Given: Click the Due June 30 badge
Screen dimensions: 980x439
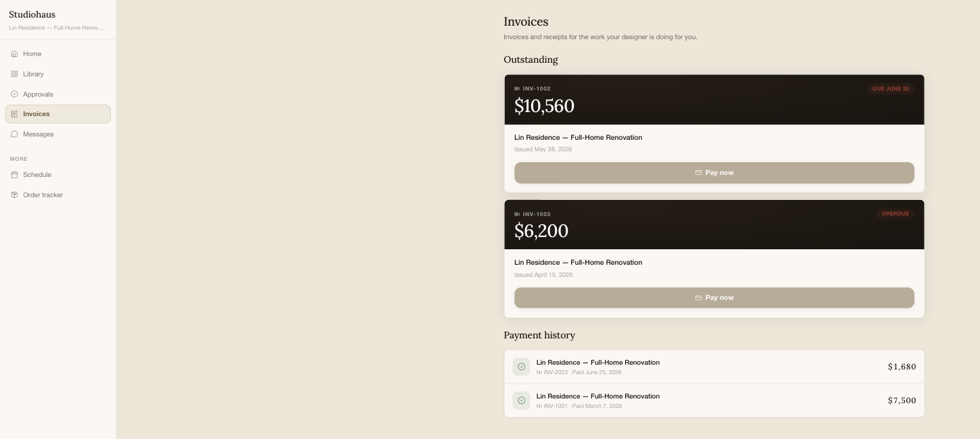Looking at the screenshot, I should 891,88.
